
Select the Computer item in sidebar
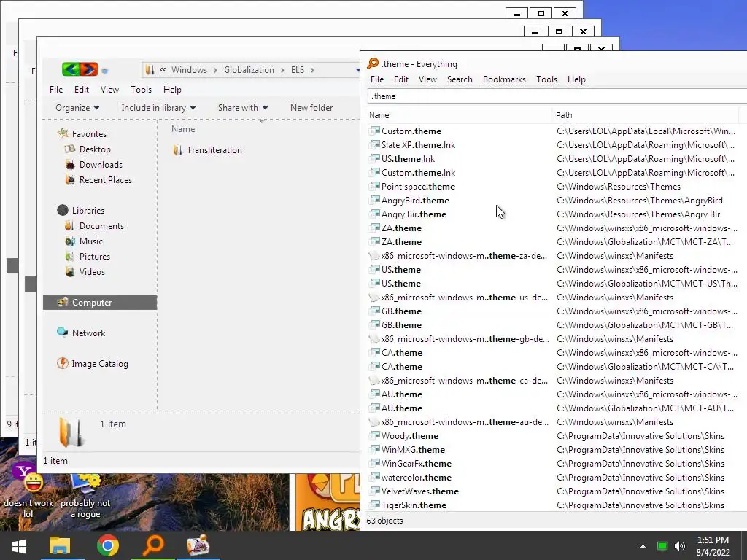point(100,303)
